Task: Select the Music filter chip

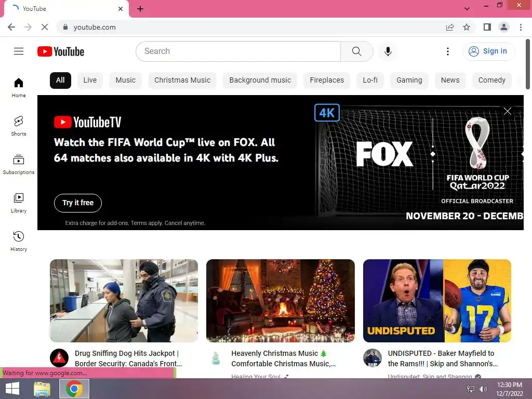Action: (x=126, y=81)
